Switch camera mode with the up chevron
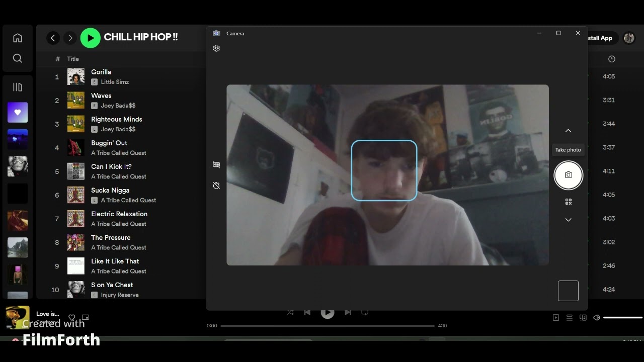This screenshot has width=644, height=362. pos(568,131)
